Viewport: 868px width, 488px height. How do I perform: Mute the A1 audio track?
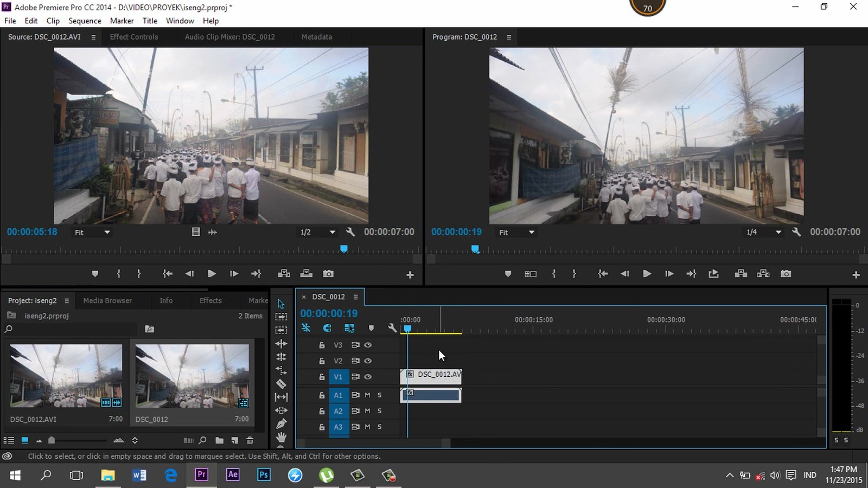click(x=367, y=395)
